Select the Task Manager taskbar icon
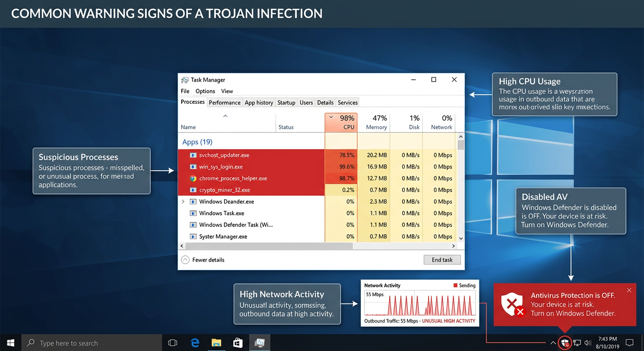Image resolution: width=644 pixels, height=351 pixels. [x=259, y=342]
